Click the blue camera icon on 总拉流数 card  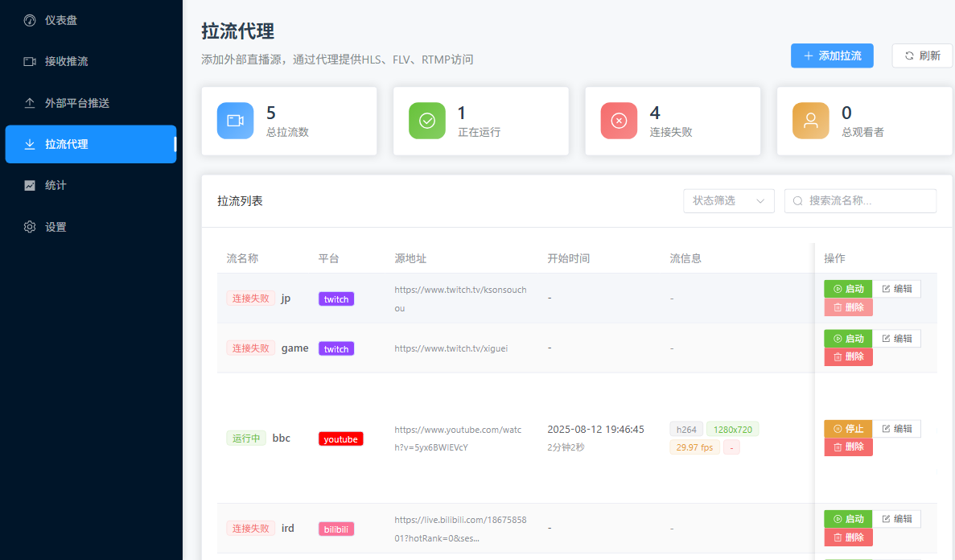click(x=235, y=120)
